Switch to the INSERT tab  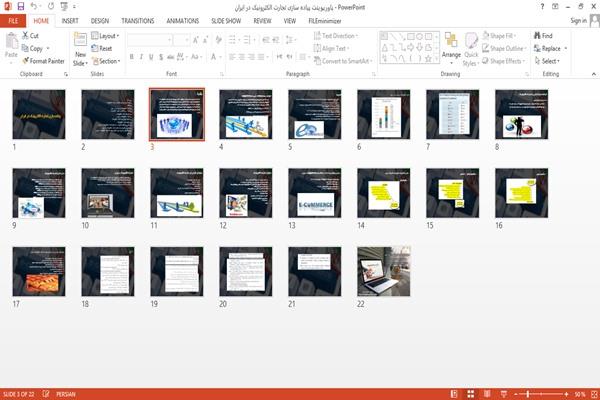pyautogui.click(x=70, y=21)
